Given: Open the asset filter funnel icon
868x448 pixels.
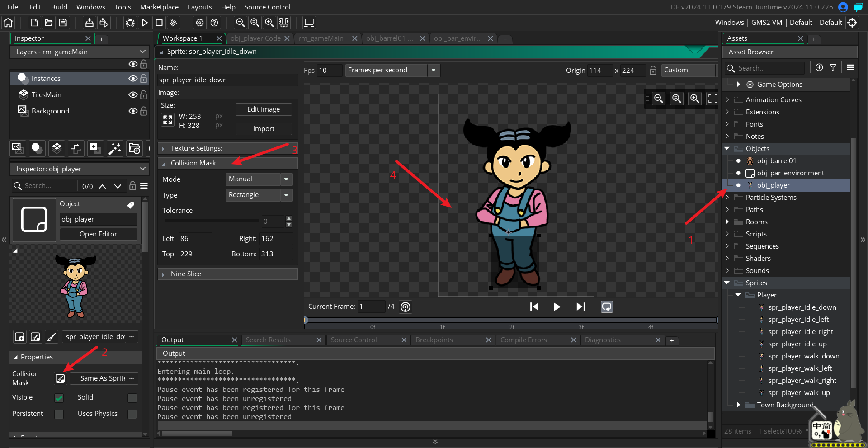Looking at the screenshot, I should pos(833,68).
